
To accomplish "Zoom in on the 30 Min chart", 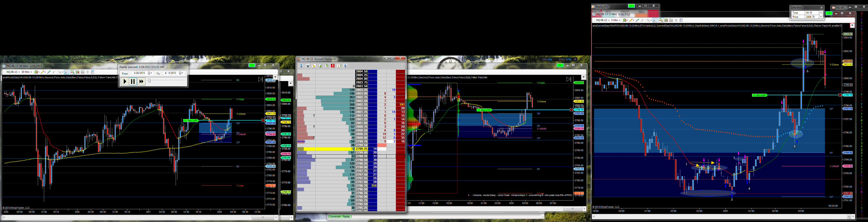I will 49,72.
